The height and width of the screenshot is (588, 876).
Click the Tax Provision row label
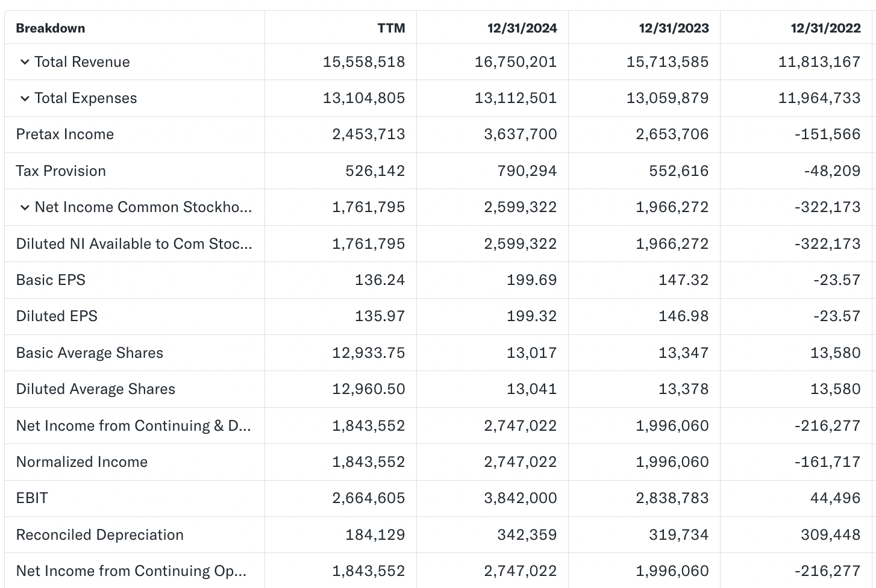click(61, 171)
